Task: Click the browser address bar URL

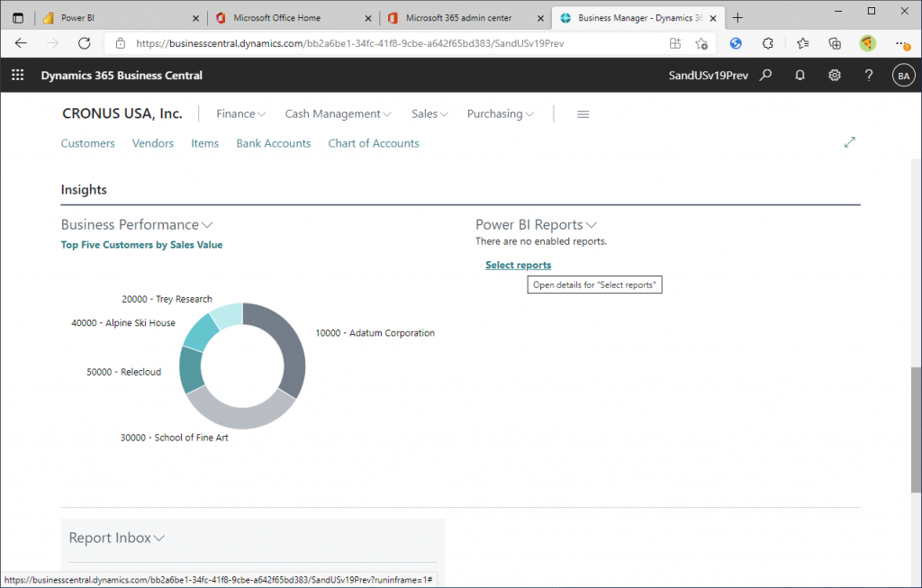Action: pos(350,43)
